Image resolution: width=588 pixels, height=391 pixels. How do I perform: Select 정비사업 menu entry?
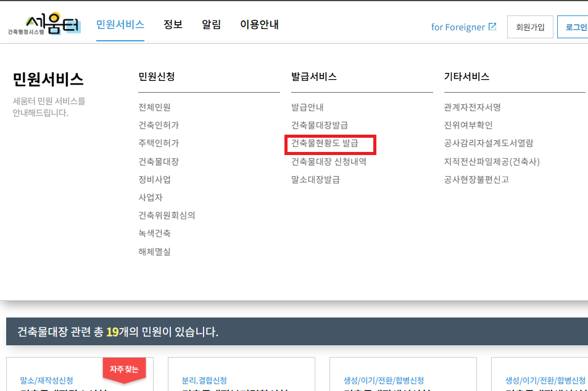(154, 180)
